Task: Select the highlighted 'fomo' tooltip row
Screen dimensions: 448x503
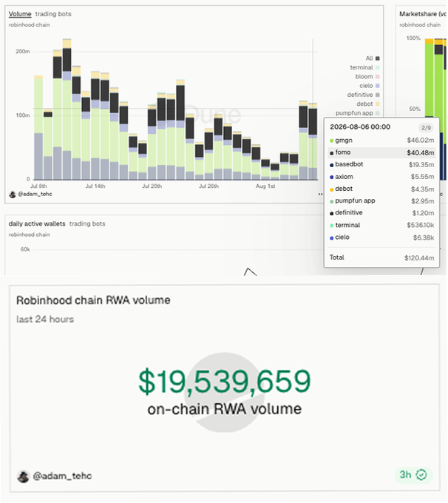Action: (x=381, y=152)
